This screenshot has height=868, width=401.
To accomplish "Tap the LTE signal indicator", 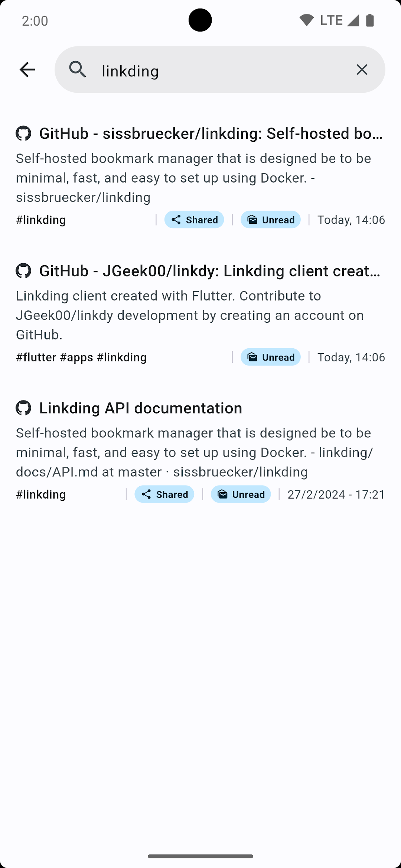I will coord(339,20).
